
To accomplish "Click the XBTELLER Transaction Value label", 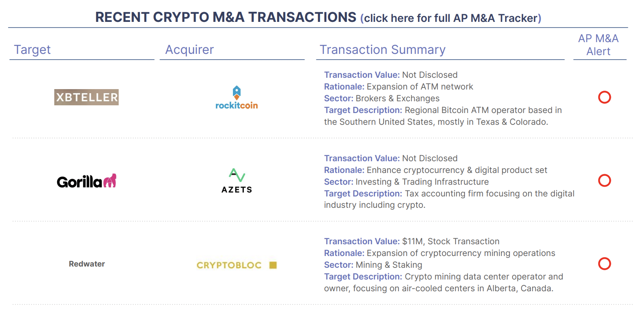I will (362, 75).
